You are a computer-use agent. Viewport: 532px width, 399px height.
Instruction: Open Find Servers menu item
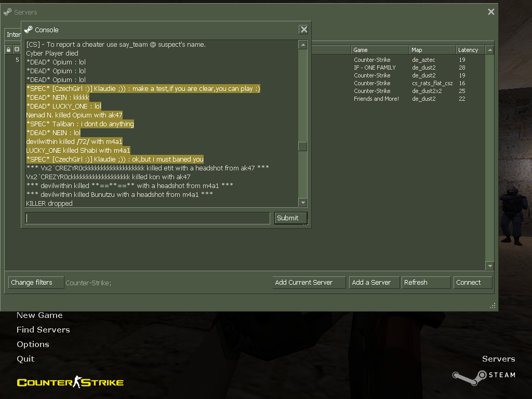43,330
